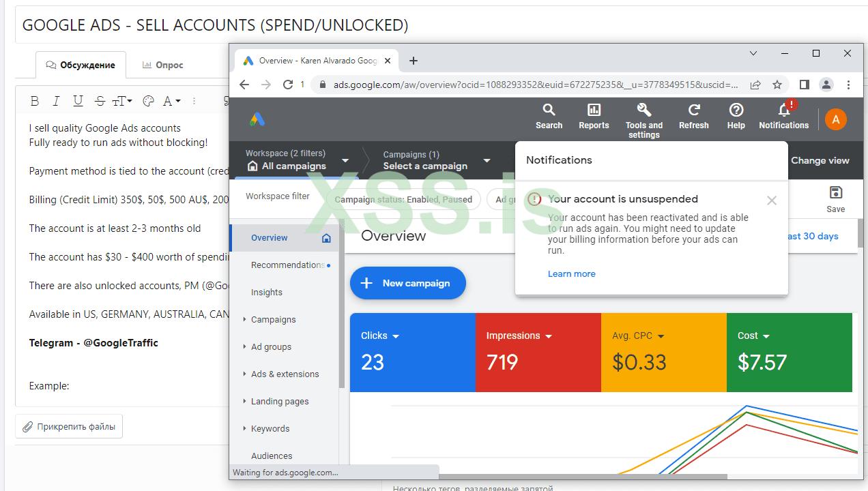The image size is (868, 491).
Task: Click the Telegram - @GoogleTraffic text
Action: pos(93,342)
